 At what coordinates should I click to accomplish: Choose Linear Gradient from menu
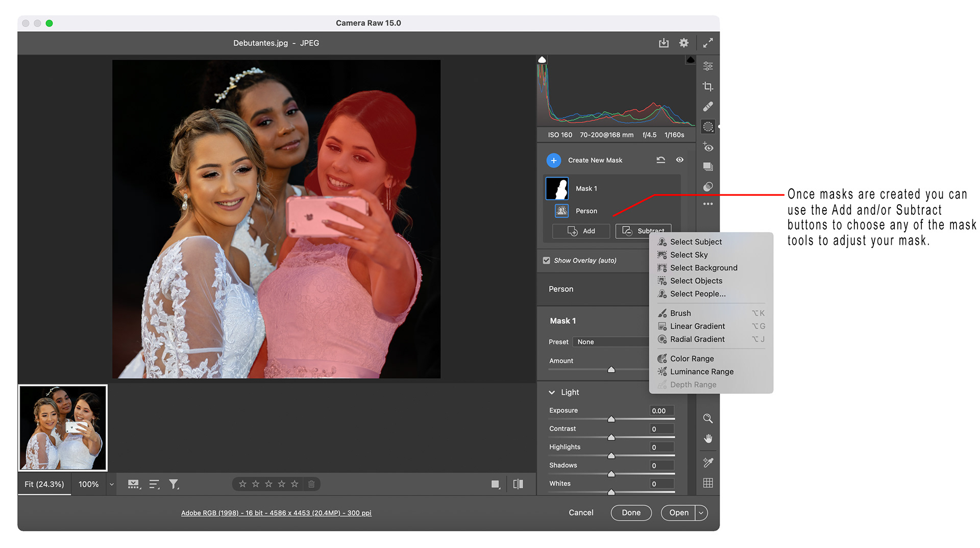[x=697, y=326]
